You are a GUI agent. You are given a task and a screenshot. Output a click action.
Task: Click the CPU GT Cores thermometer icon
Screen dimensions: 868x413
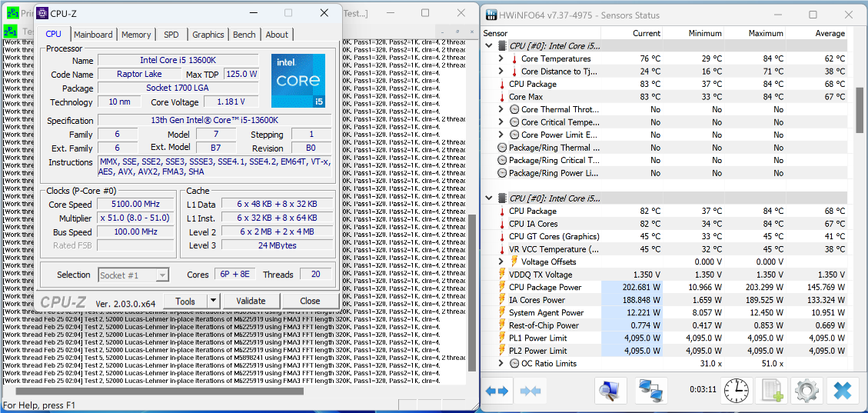(x=503, y=236)
